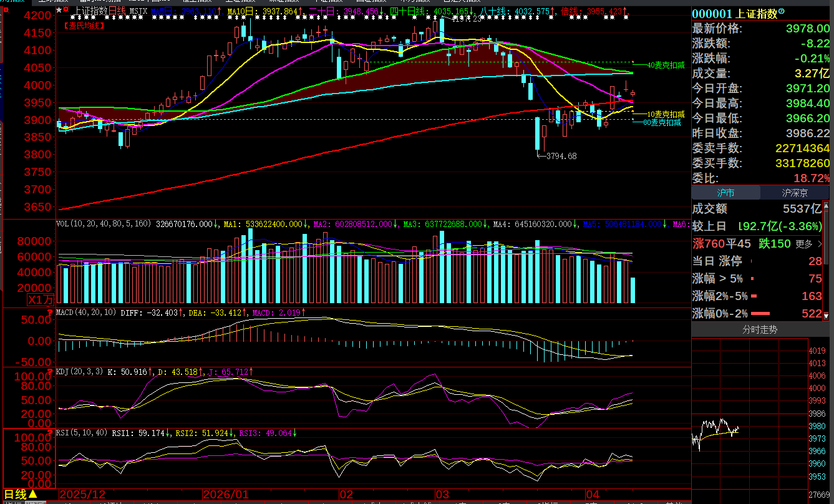834x504 pixels.
Task: Click the blue info icon after 上证指数 title
Action: 782,12
